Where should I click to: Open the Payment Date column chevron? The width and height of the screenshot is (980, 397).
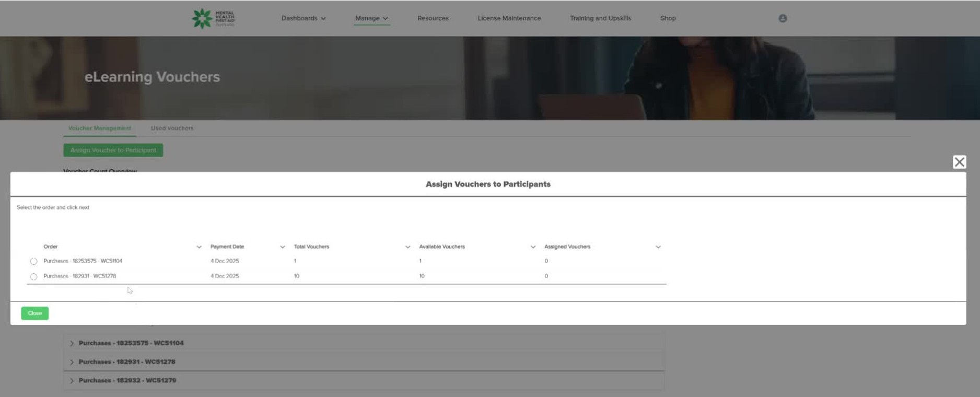(x=283, y=247)
